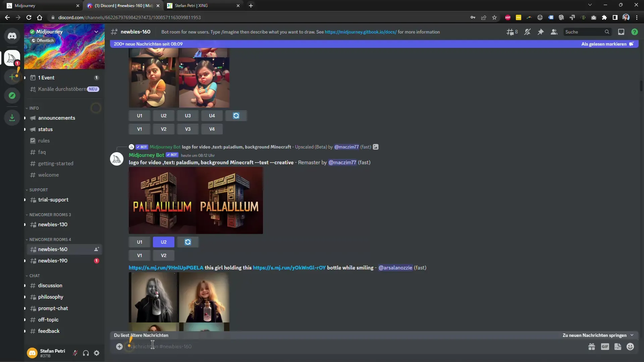Click the add attachment icon in message bar
The image size is (644, 362).
[119, 346]
